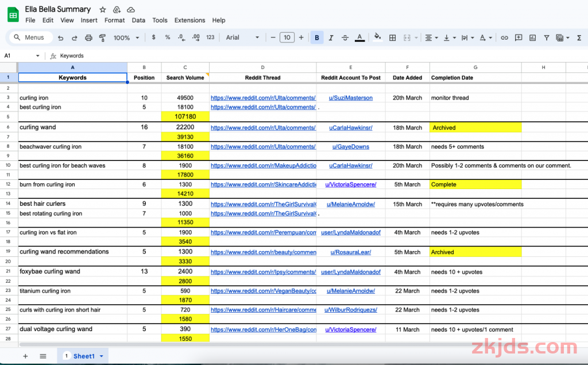Image resolution: width=588 pixels, height=365 pixels.
Task: Click the Functions sigma icon
Action: (x=579, y=37)
